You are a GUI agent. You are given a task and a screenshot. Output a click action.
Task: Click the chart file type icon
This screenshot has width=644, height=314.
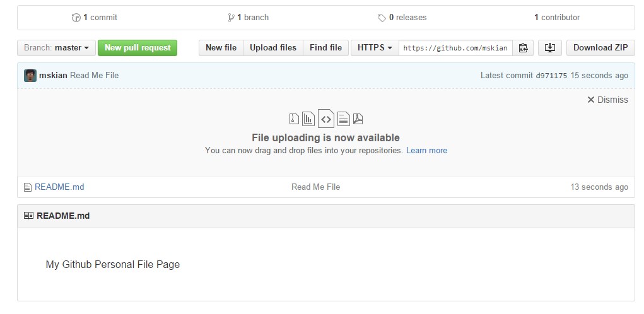click(308, 119)
